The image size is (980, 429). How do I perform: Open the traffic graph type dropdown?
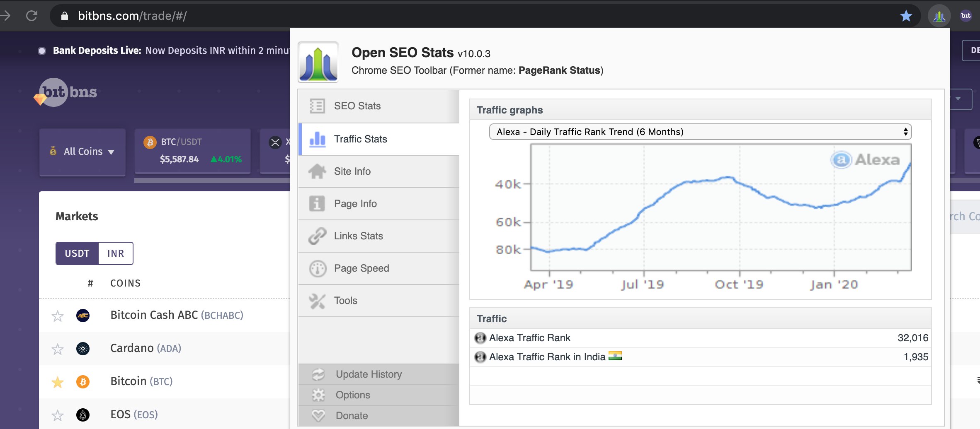point(700,132)
